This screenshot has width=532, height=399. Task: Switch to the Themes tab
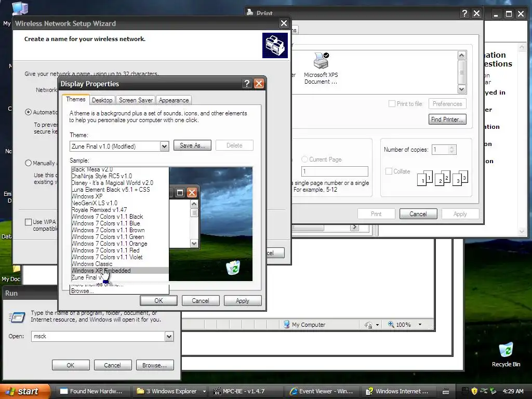tap(76, 99)
